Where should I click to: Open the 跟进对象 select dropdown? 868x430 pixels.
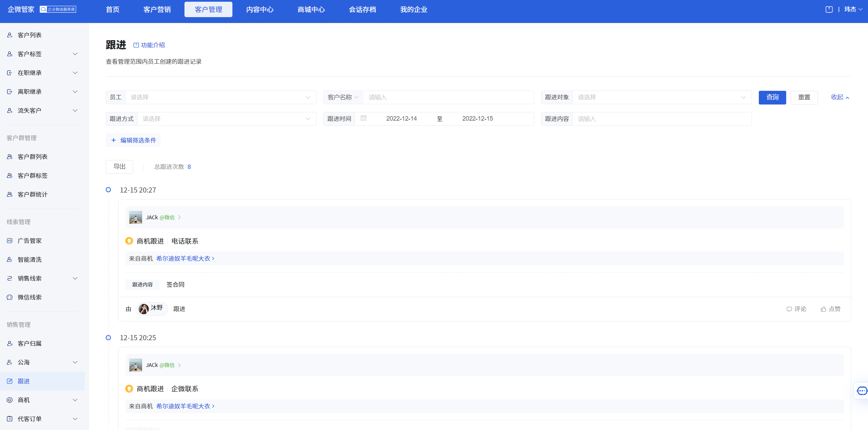tap(662, 97)
